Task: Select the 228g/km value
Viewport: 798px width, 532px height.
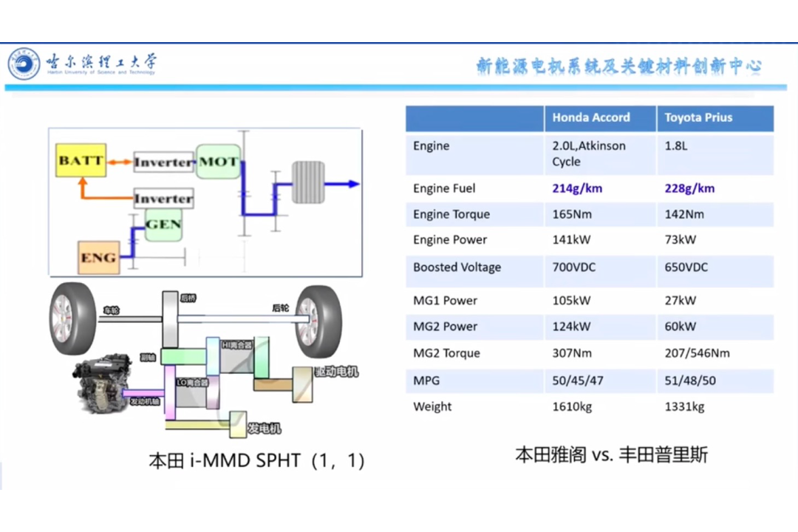Action: point(689,189)
